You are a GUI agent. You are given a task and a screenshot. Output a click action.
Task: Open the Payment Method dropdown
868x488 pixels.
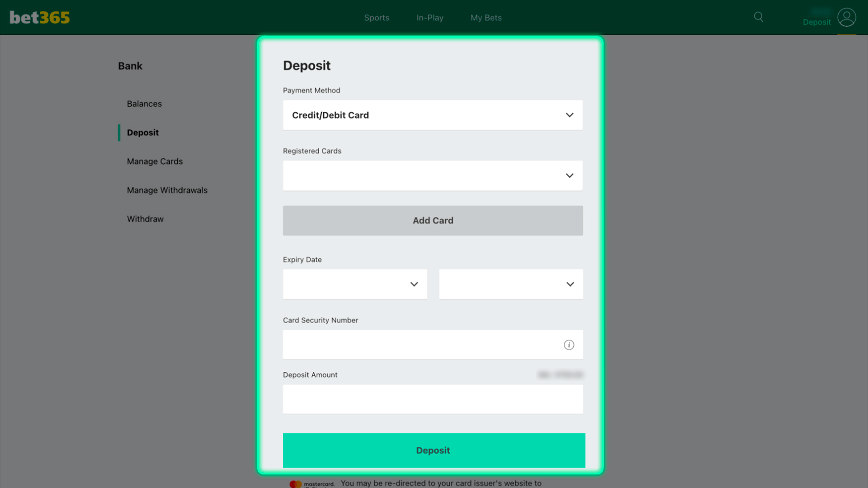point(433,115)
